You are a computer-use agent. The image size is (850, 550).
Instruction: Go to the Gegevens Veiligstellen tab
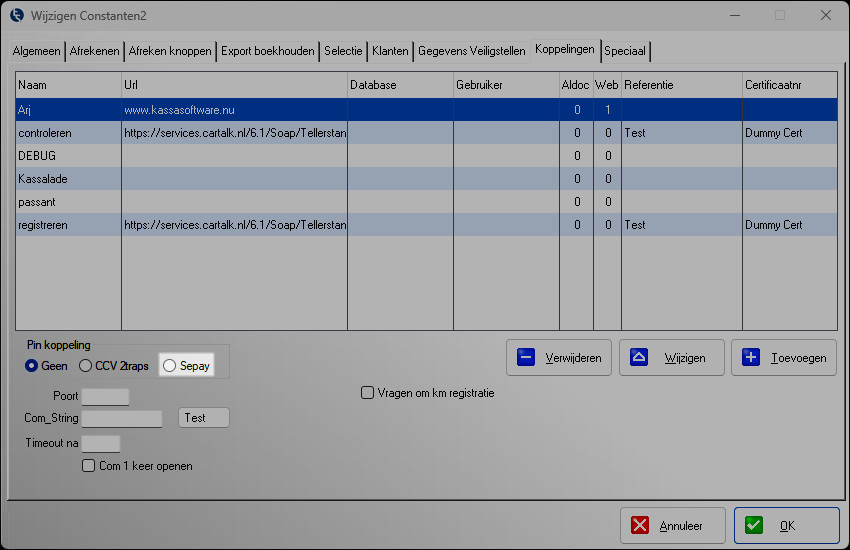tap(471, 50)
